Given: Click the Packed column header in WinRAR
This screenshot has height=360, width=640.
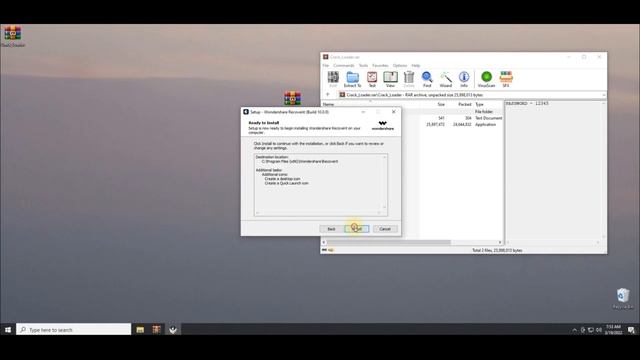Looking at the screenshot, I should pos(464,104).
